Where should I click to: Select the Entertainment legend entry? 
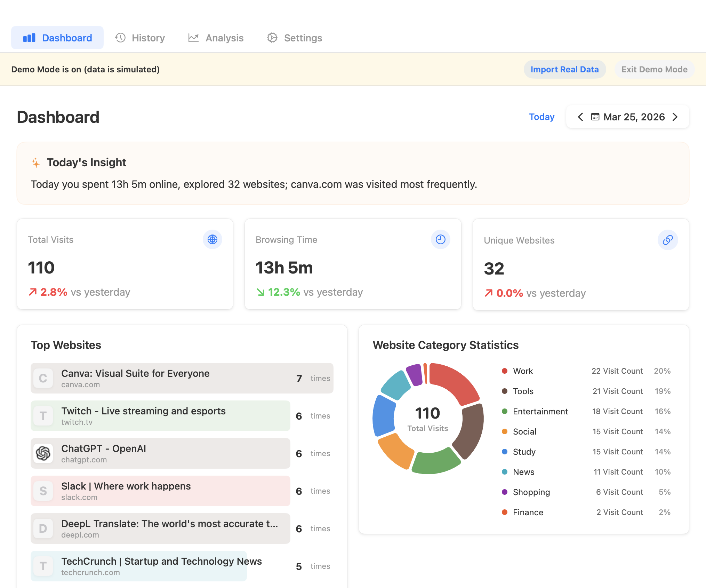[x=586, y=411]
